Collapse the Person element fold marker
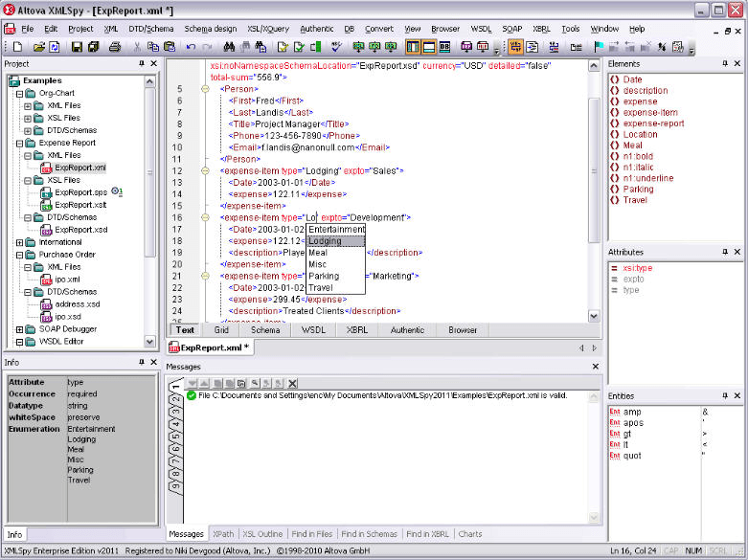This screenshot has width=748, height=560. [205, 89]
